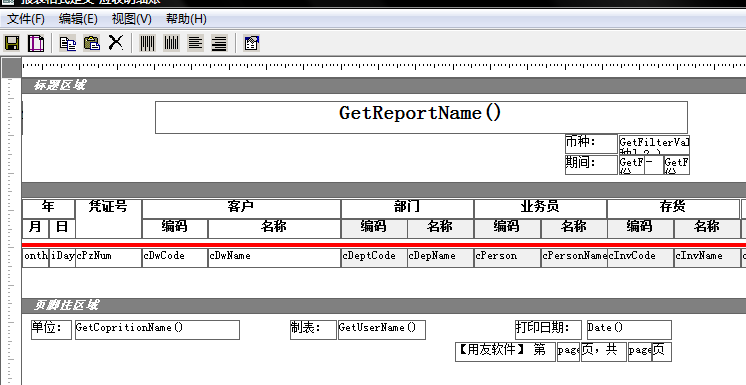This screenshot has height=385, width=746.
Task: Select the 存货 group header cell
Action: [x=673, y=208]
